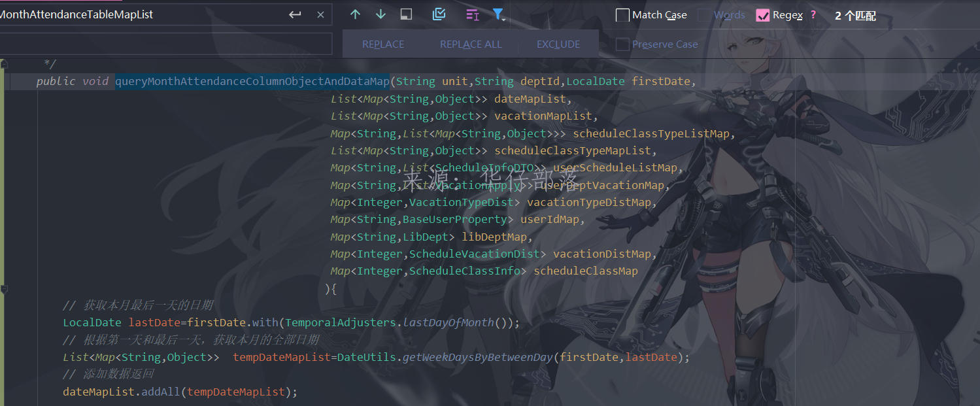Click the "vacationDistMap" parameter
Screen dimensions: 980x406
(602, 254)
